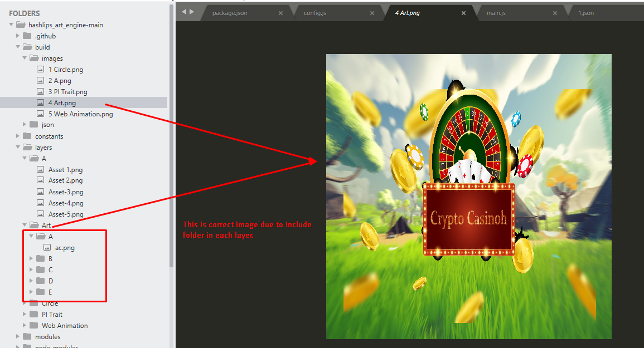Switch to the main.js tab
This screenshot has height=348, width=644.
496,12
